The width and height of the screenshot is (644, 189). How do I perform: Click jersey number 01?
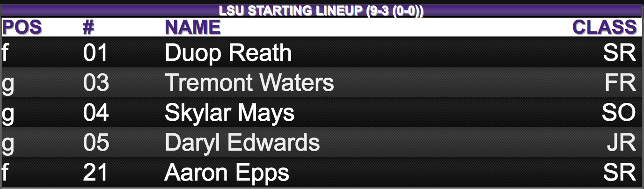click(95, 53)
